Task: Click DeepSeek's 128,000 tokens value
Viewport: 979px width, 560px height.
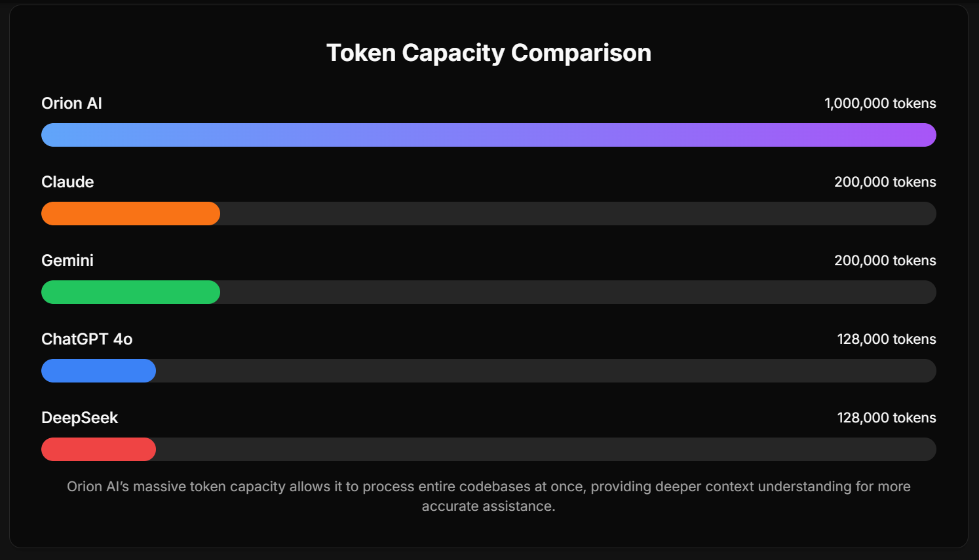Action: coord(887,418)
